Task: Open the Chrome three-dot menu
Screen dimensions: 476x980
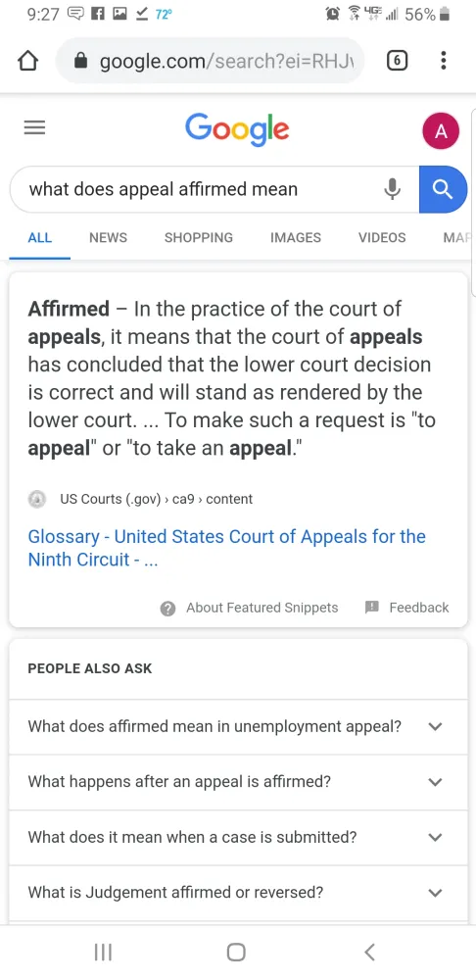Action: tap(443, 61)
